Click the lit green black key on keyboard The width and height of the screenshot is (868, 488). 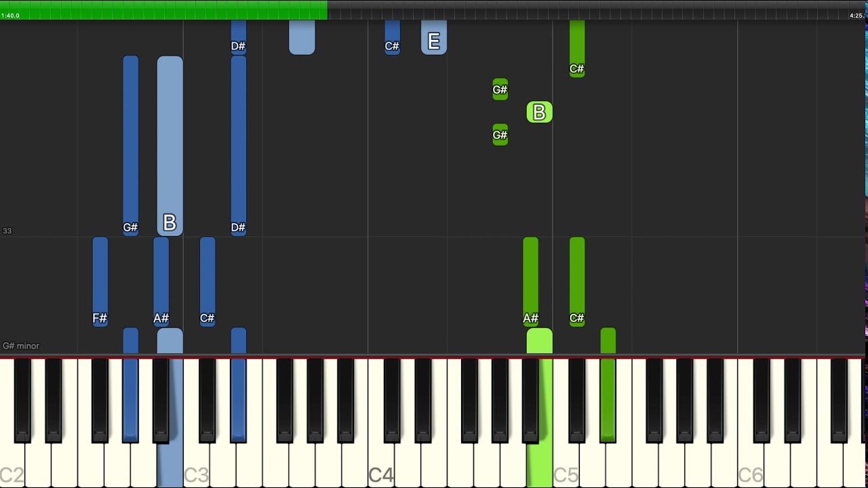pos(608,400)
